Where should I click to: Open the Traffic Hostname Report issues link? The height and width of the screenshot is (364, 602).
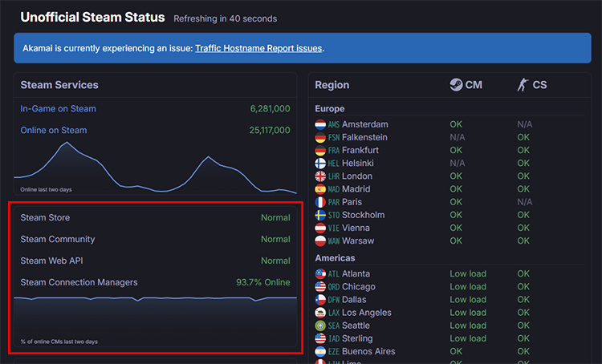coord(258,48)
